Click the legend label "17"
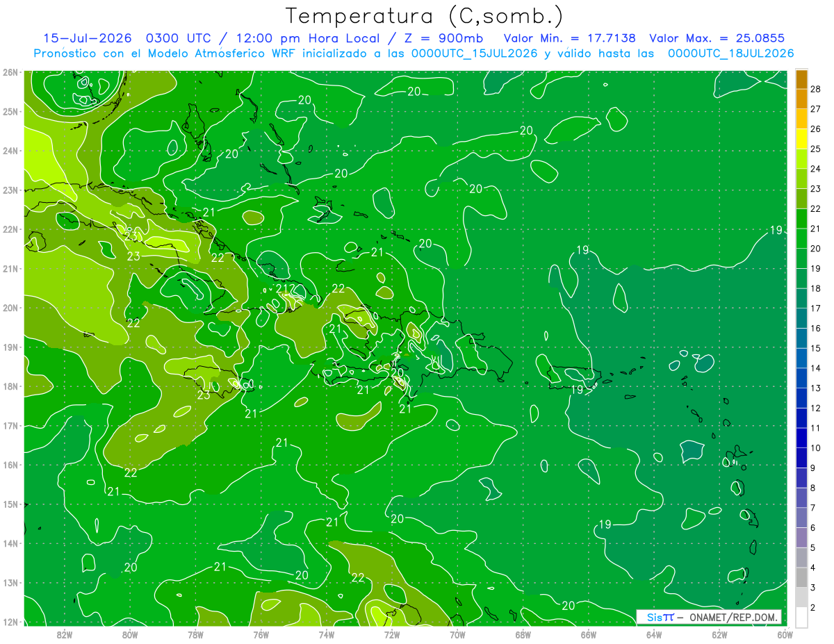This screenshot has height=644, width=834. (815, 308)
